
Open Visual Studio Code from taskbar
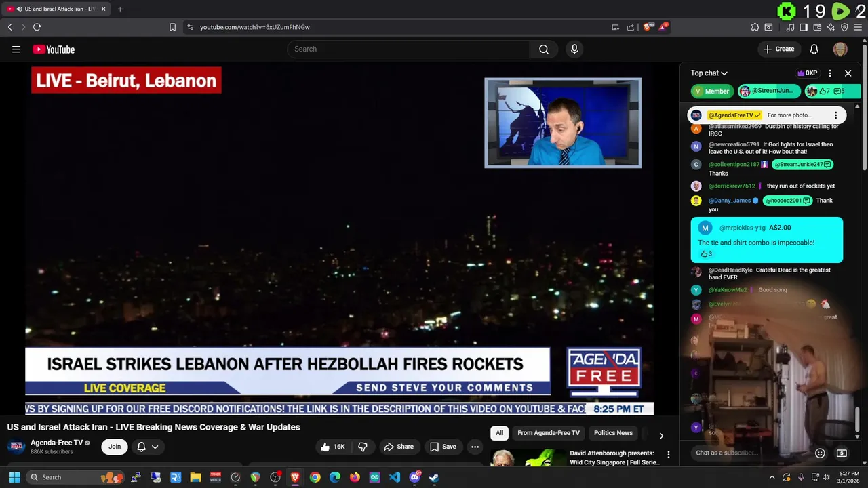(x=395, y=477)
